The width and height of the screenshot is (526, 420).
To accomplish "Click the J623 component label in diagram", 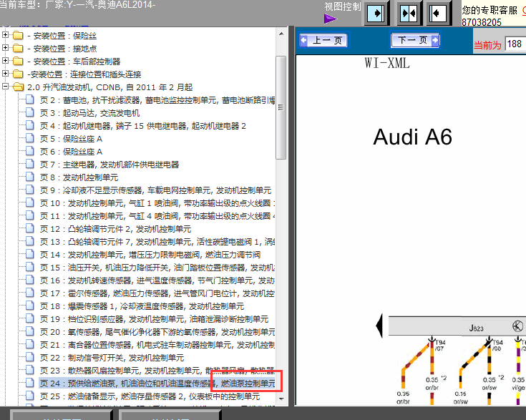I will 476,328.
